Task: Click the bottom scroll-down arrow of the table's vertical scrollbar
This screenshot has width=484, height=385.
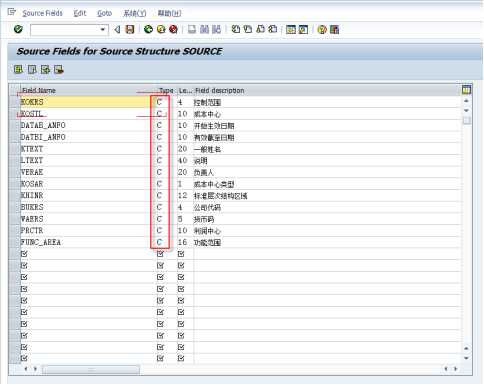Action: pos(466,358)
